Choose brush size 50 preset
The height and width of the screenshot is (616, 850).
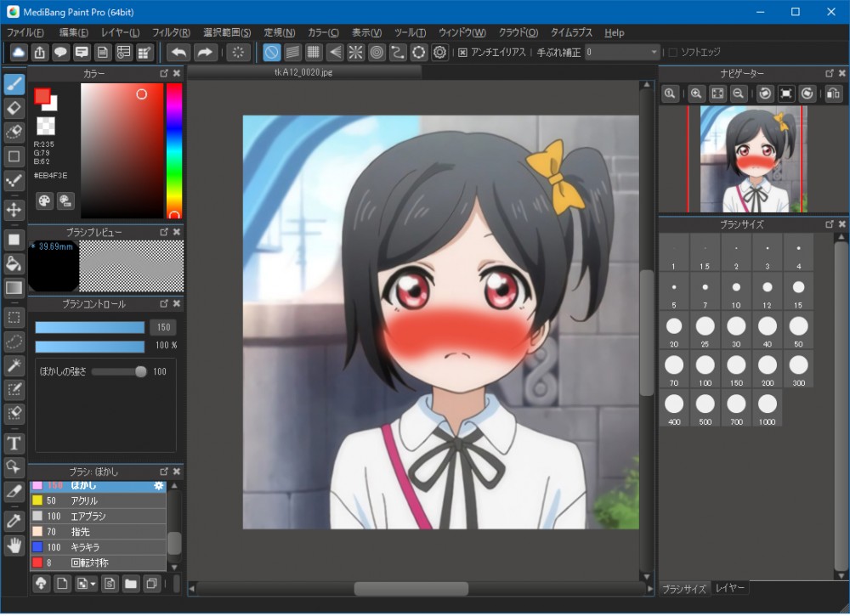pos(798,331)
